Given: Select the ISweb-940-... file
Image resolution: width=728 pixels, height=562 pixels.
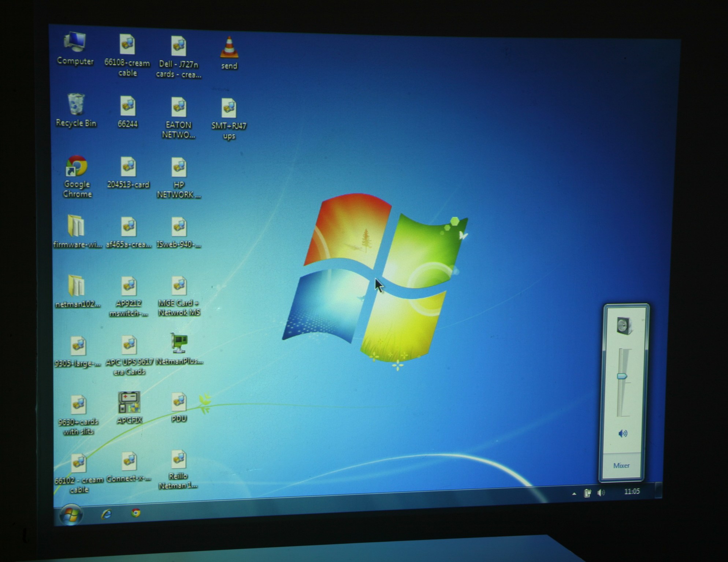Looking at the screenshot, I should pyautogui.click(x=179, y=233).
